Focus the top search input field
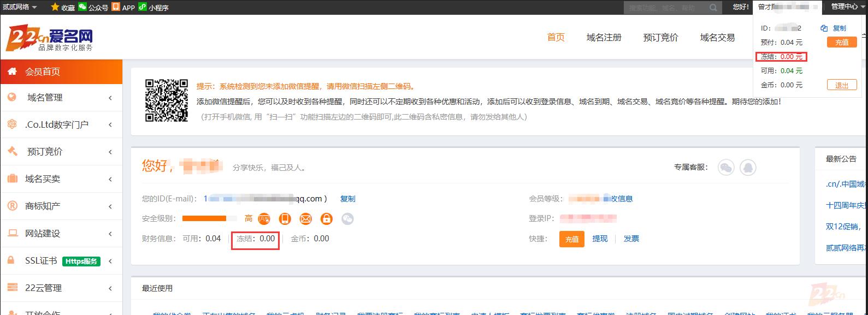The image size is (868, 315). point(666,8)
